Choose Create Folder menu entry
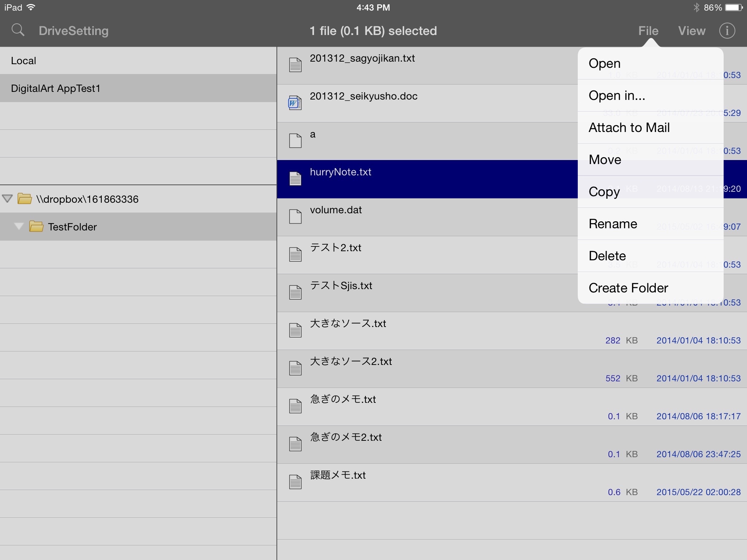Image resolution: width=747 pixels, height=560 pixels. tap(650, 288)
